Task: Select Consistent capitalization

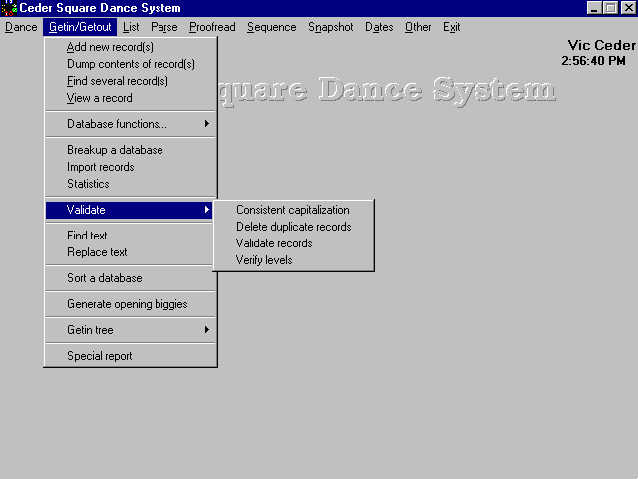Action: (x=293, y=210)
